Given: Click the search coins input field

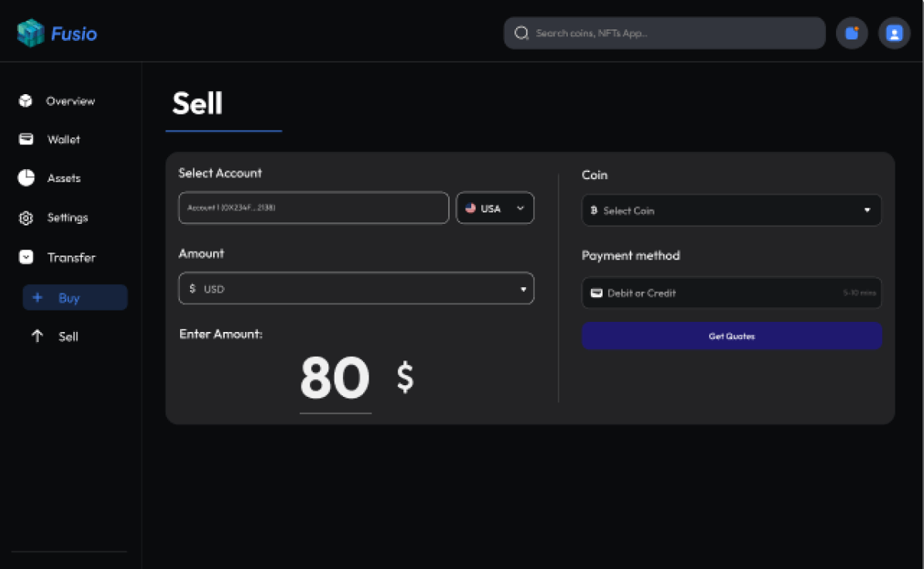Looking at the screenshot, I should pyautogui.click(x=672, y=33).
